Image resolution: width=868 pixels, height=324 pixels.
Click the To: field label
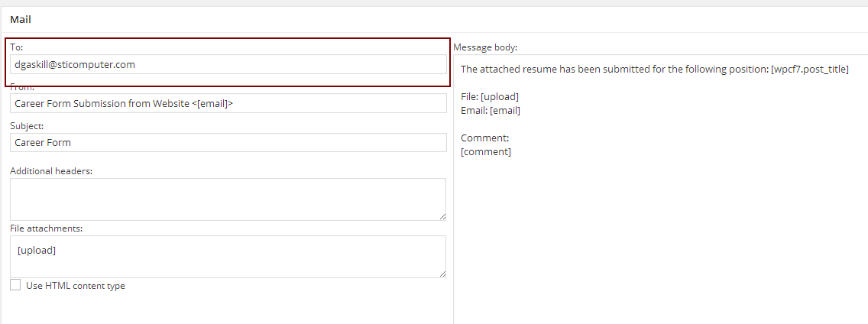tap(17, 47)
